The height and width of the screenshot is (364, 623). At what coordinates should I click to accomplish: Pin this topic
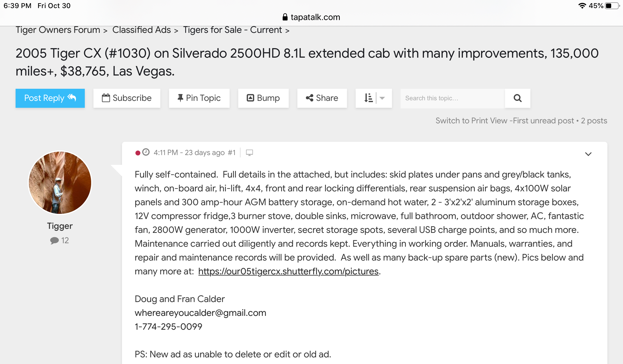click(x=199, y=98)
